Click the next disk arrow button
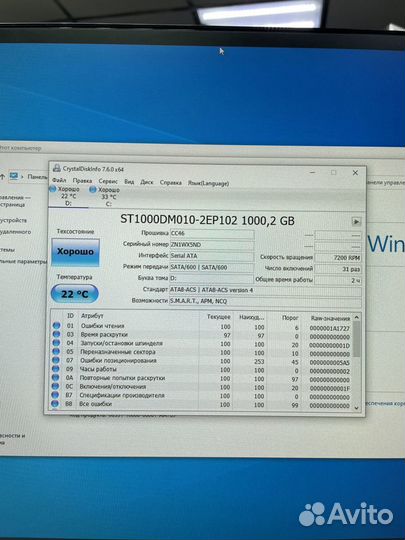The image size is (405, 540). point(356,221)
